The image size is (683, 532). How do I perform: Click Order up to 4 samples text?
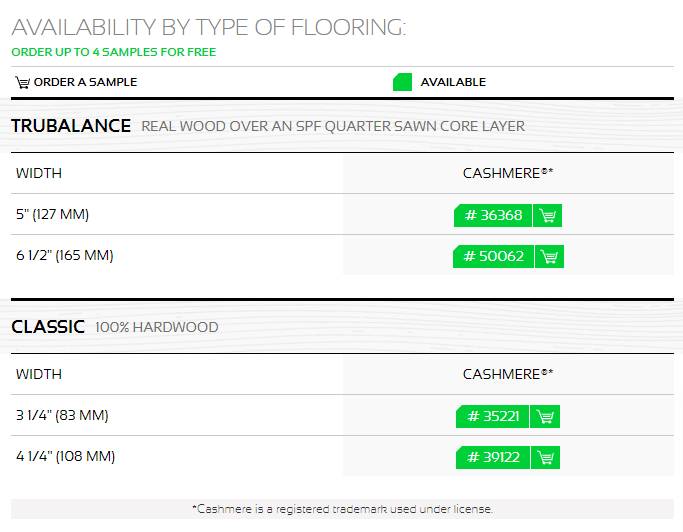coord(114,52)
